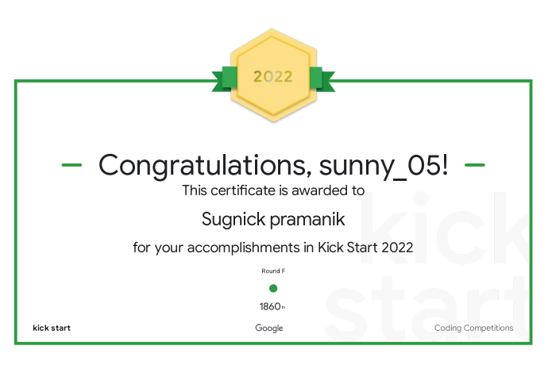Screen dimensions: 552x392
Task: Select the Congratulations, sunny_05! heading
Action: coord(273,165)
